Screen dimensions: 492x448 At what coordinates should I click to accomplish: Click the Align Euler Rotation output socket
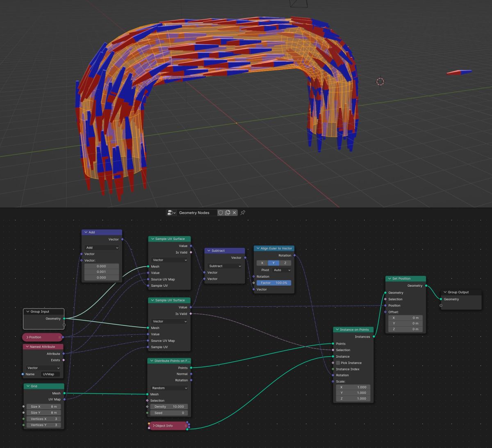[294, 255]
